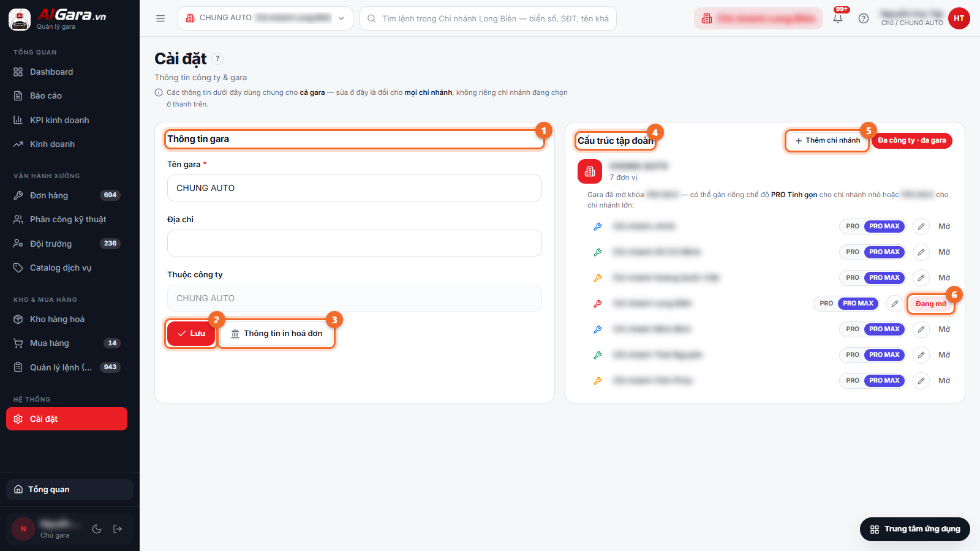Click Thêm chi nhánh button
The image size is (980, 551).
tap(827, 141)
